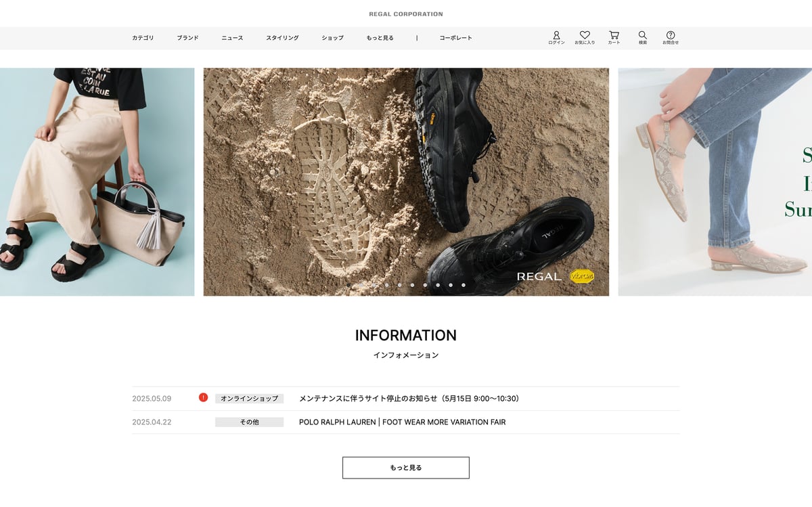812x507 pixels.
Task: Go to the コーポレート navigation link
Action: point(456,38)
